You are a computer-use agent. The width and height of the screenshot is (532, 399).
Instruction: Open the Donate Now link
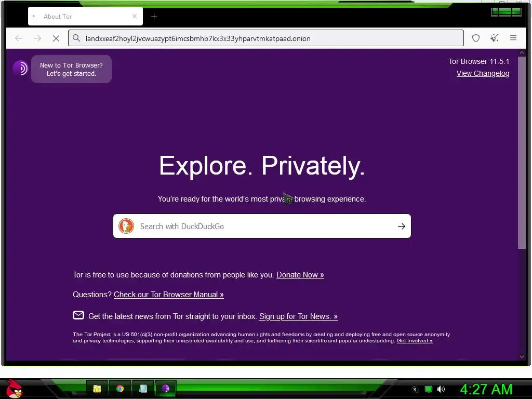point(300,275)
